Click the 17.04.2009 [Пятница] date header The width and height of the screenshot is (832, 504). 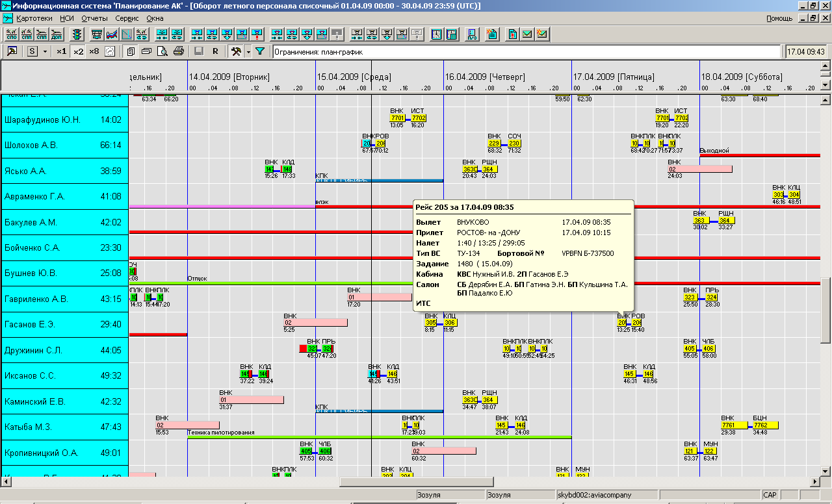point(614,77)
